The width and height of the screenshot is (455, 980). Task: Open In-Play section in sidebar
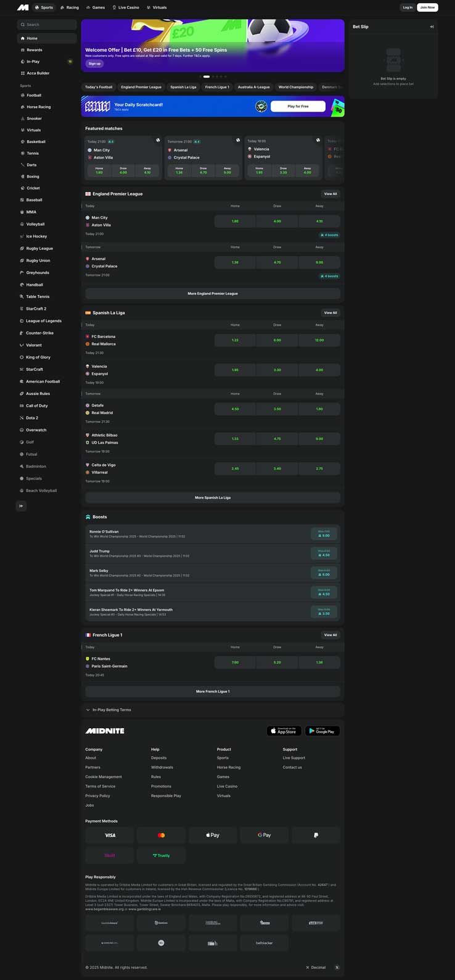pyautogui.click(x=47, y=62)
